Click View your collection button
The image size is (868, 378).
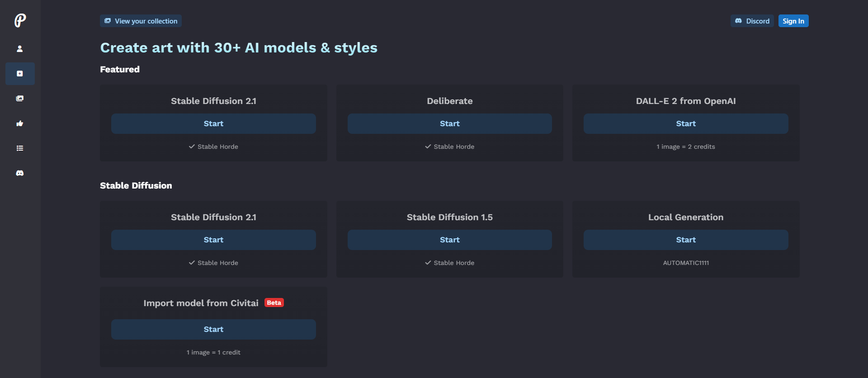click(x=141, y=21)
